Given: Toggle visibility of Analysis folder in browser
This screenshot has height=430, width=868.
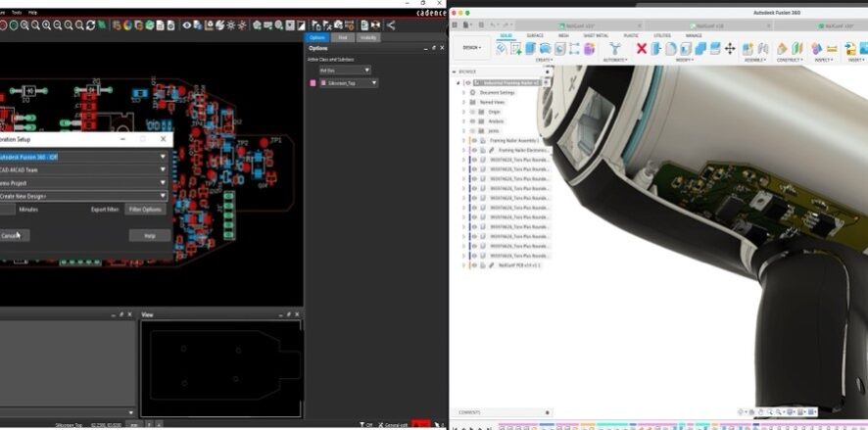Looking at the screenshot, I should tap(473, 121).
